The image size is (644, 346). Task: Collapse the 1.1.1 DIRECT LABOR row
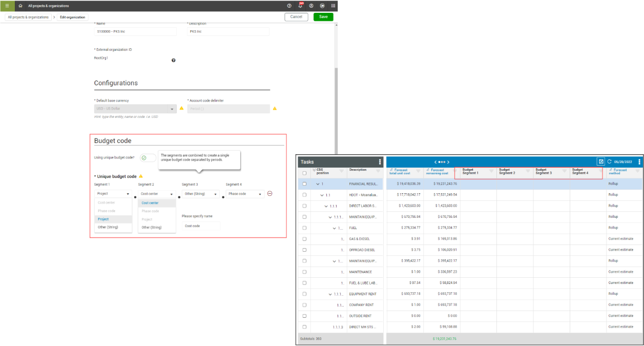[x=326, y=206]
